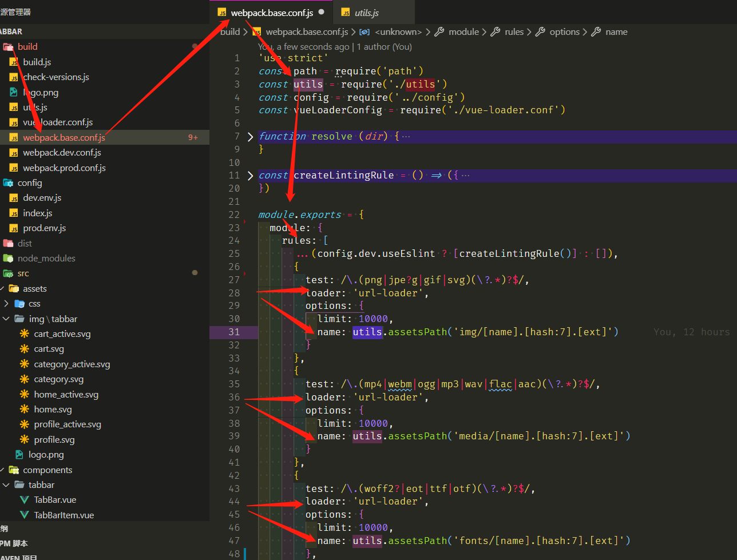The height and width of the screenshot is (560, 737).
Task: Click webpack.base.conf.js JS file icon in tree
Action: (14, 138)
